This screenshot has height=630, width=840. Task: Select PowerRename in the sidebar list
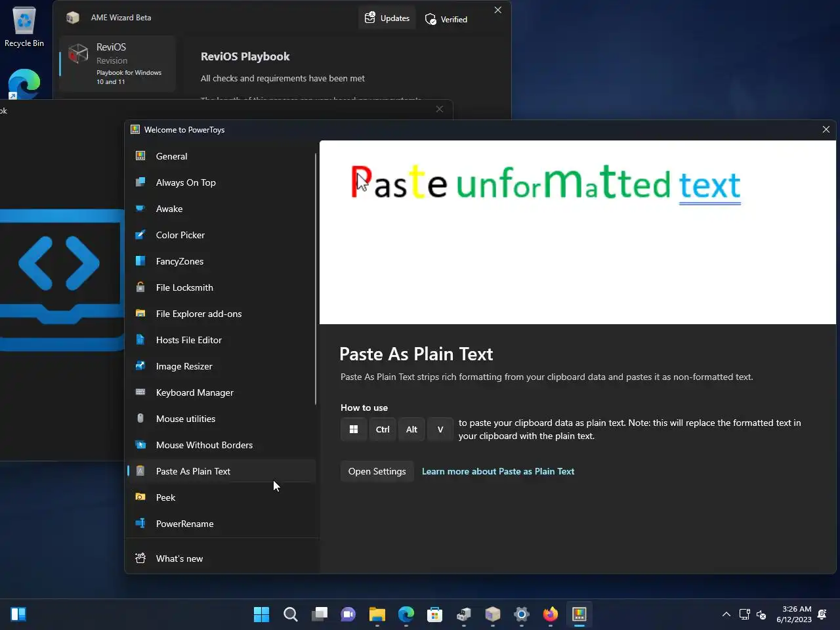(x=221, y=524)
